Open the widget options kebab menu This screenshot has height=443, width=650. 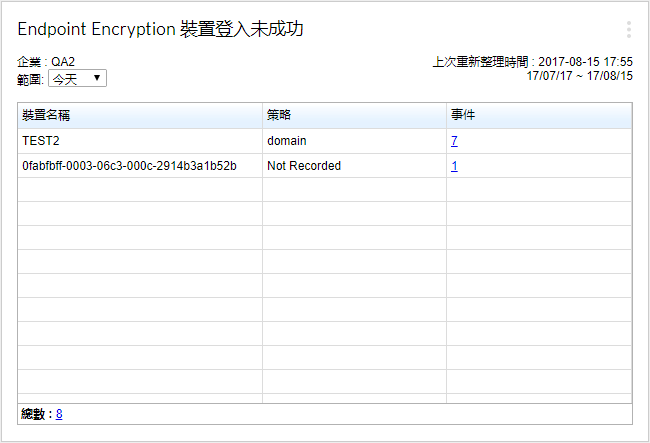click(628, 30)
